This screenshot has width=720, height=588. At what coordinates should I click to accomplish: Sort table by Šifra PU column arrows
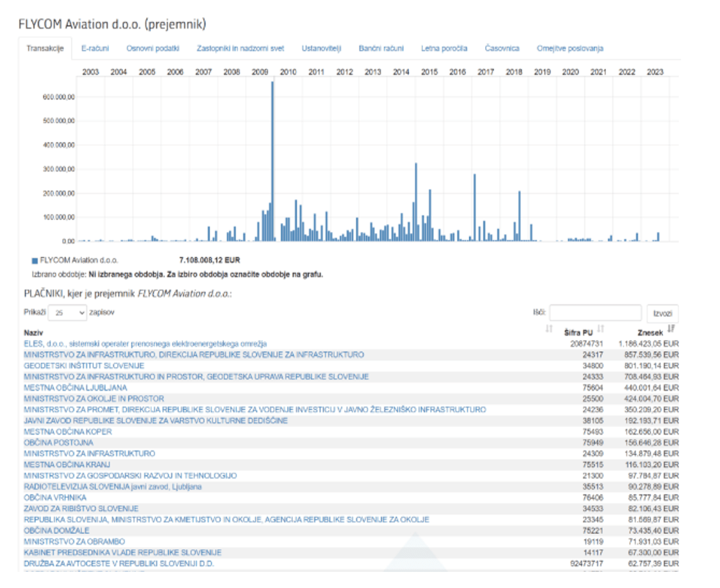[601, 328]
